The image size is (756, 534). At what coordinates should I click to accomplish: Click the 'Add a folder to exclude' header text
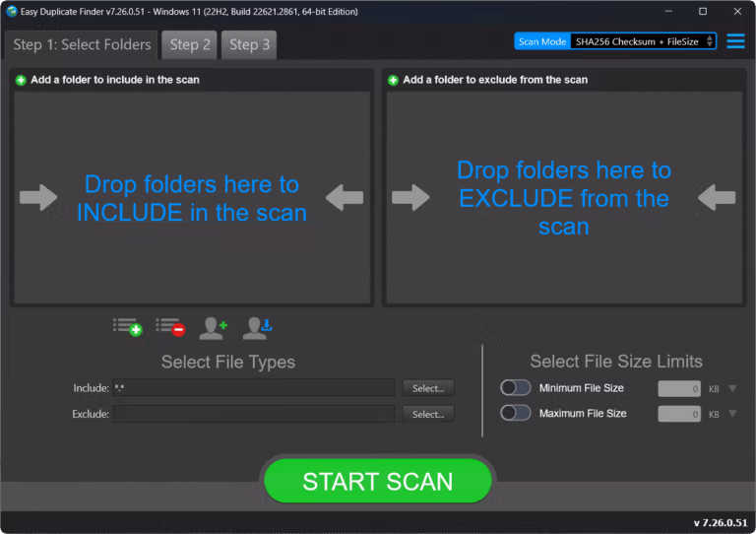495,80
